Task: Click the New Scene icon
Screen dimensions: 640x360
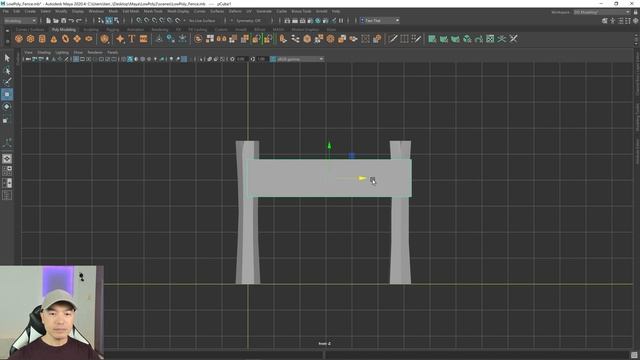Action: [48, 20]
